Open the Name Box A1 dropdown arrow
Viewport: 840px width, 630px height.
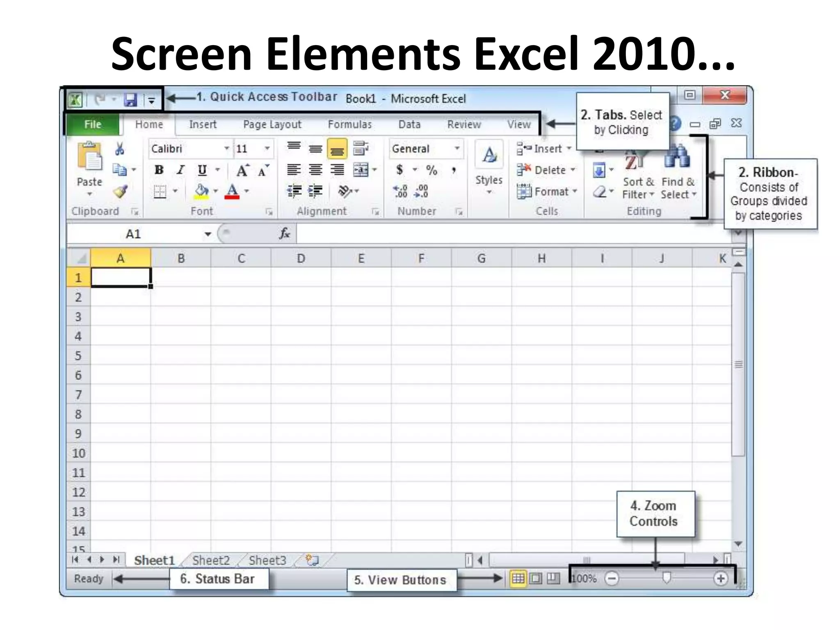(208, 234)
